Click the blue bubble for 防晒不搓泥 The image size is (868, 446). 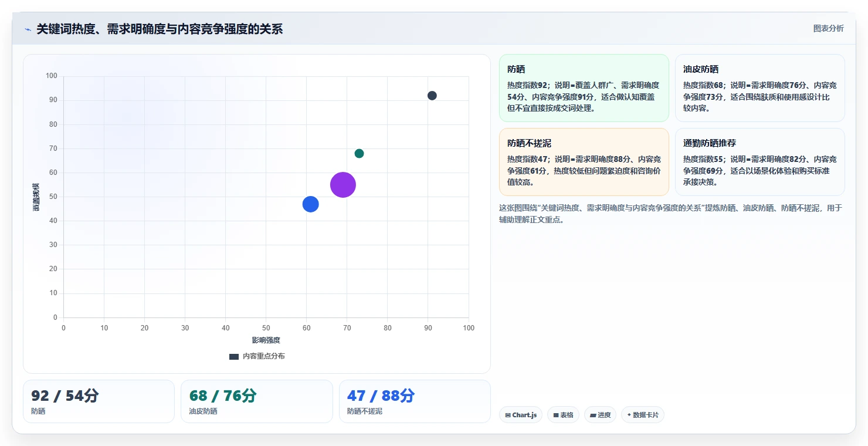point(310,204)
